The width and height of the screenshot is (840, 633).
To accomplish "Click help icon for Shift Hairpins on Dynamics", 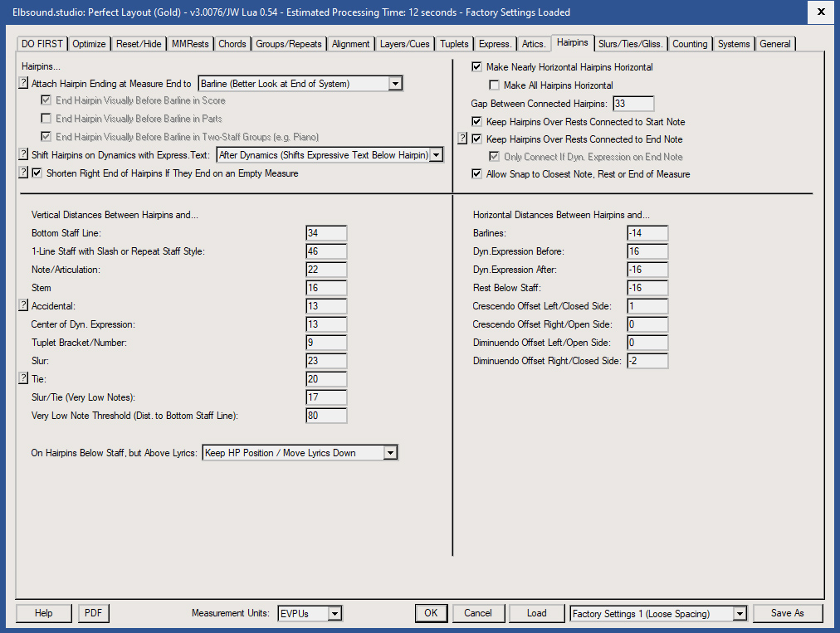I will click(23, 154).
